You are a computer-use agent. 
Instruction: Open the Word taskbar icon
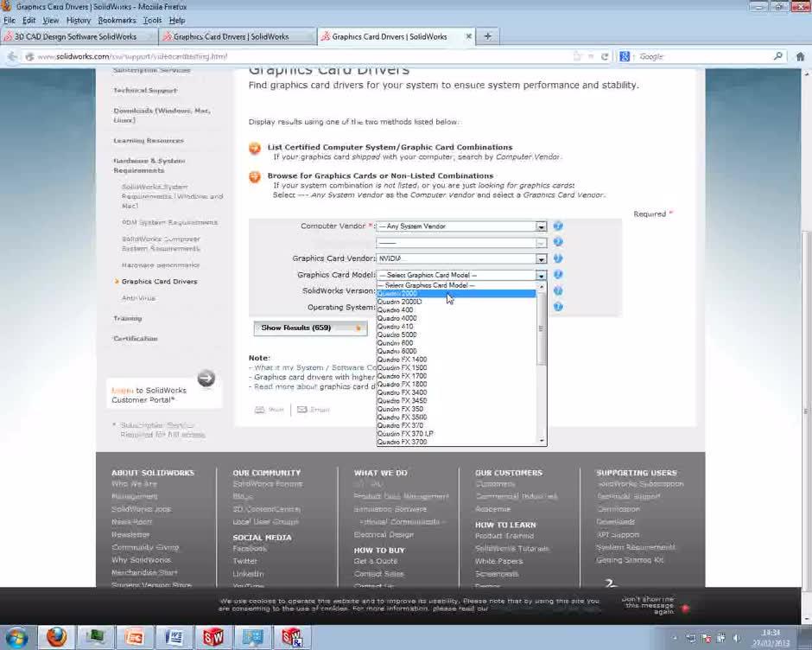click(174, 638)
